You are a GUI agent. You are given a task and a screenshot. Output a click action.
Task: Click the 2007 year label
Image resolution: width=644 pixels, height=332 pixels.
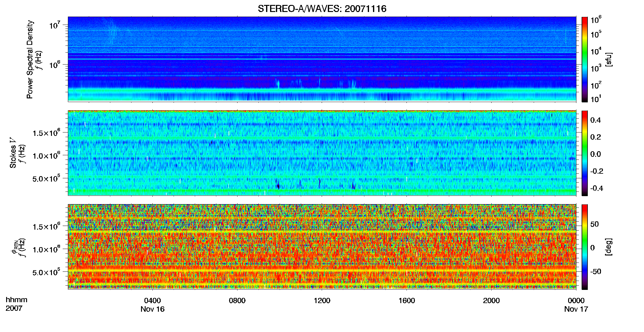pyautogui.click(x=14, y=308)
